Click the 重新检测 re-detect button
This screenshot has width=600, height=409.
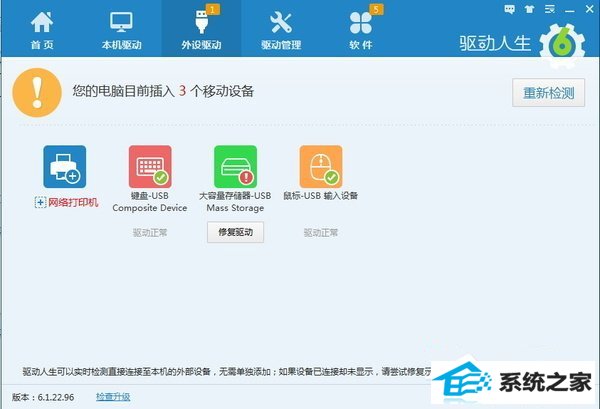point(548,93)
